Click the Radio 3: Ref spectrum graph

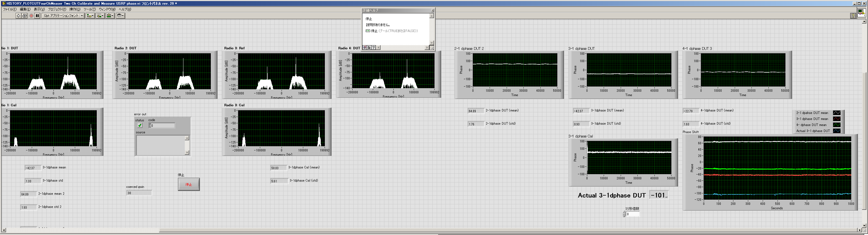coord(282,71)
